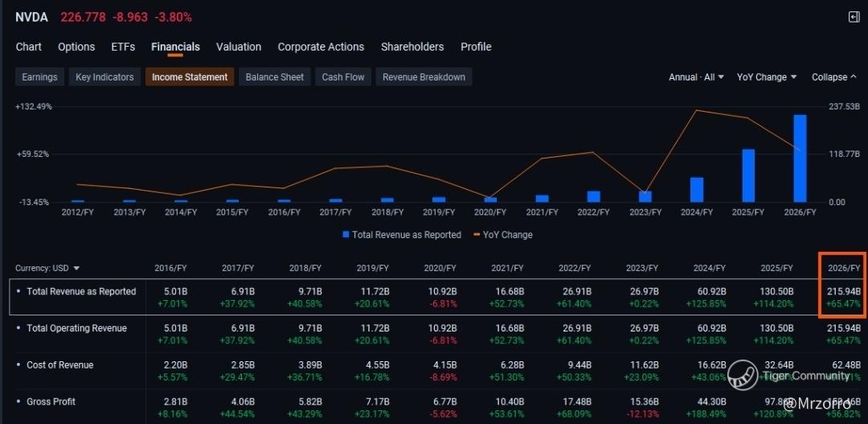Screen dimensions: 868x424
Task: Open the YoY Change dropdown
Action: pos(767,77)
